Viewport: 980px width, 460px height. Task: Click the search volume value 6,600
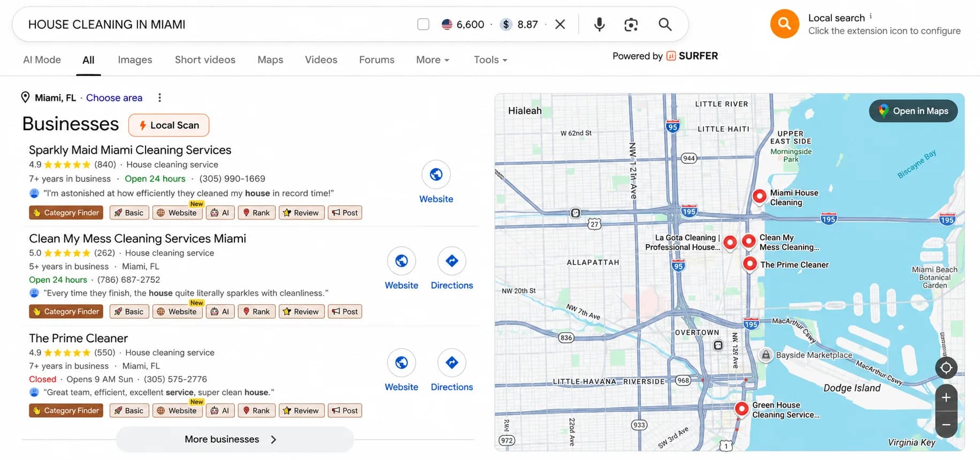tap(470, 24)
